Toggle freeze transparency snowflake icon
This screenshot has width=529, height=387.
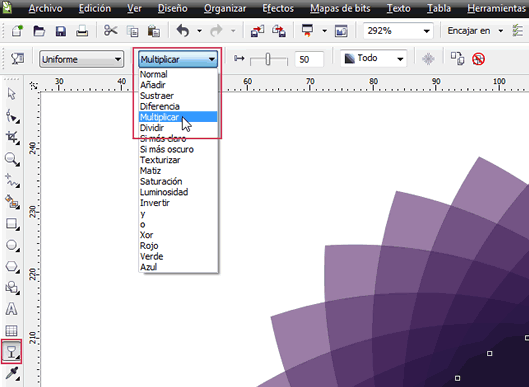pyautogui.click(x=428, y=59)
